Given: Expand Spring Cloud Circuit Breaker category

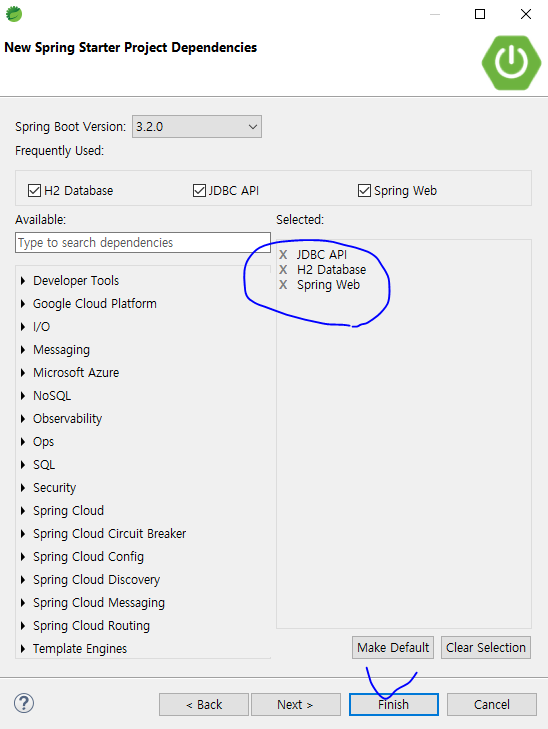Looking at the screenshot, I should (x=23, y=534).
